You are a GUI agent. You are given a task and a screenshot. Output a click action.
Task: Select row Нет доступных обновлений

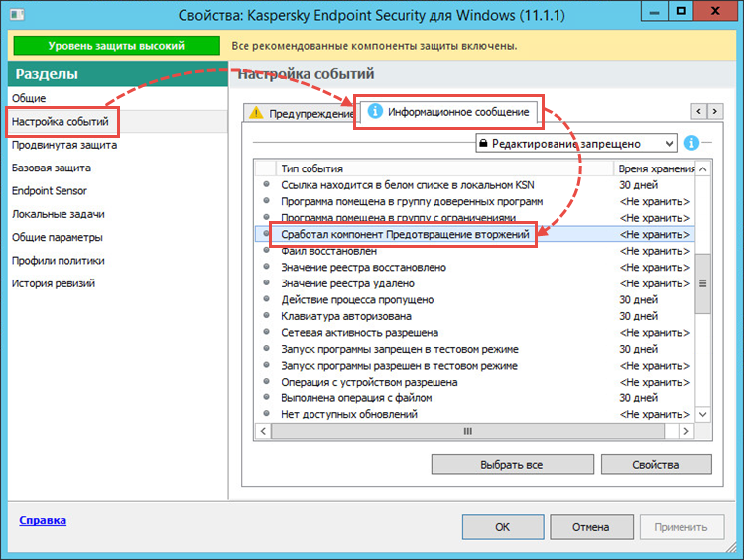click(x=474, y=414)
